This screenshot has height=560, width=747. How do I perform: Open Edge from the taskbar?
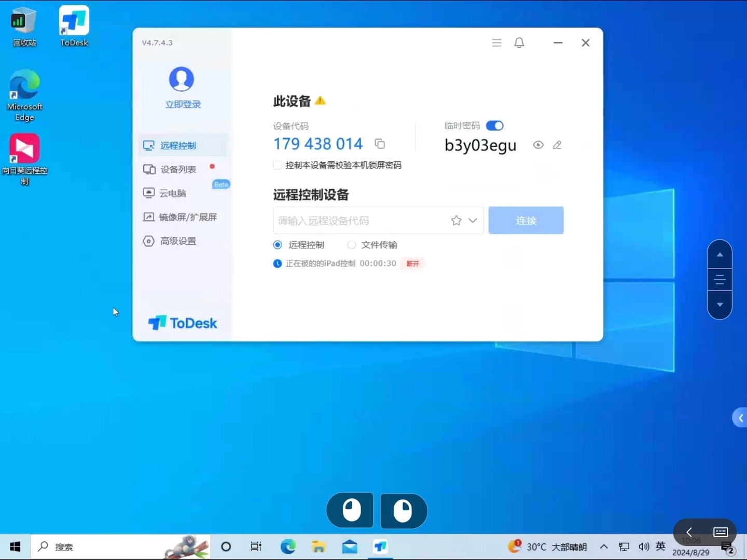(x=288, y=547)
